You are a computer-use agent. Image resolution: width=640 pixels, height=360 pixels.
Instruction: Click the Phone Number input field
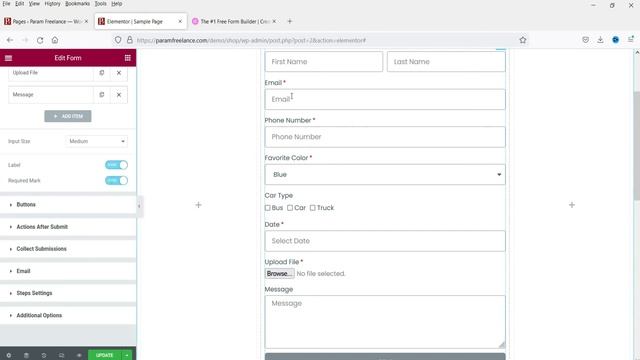[x=385, y=137]
